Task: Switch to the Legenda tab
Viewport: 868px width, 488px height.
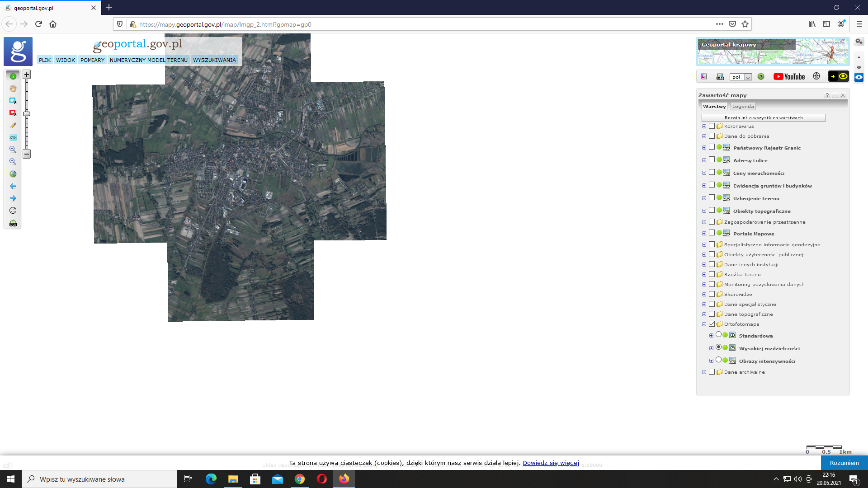Action: tap(743, 107)
